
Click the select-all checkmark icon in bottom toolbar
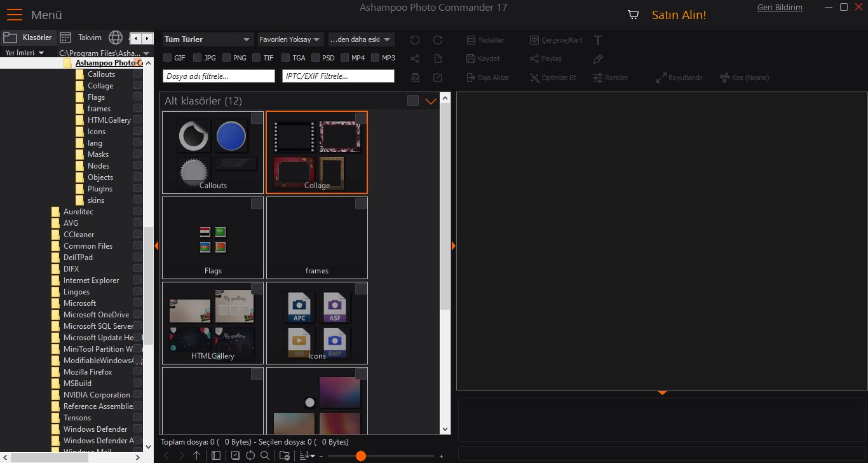[235, 455]
